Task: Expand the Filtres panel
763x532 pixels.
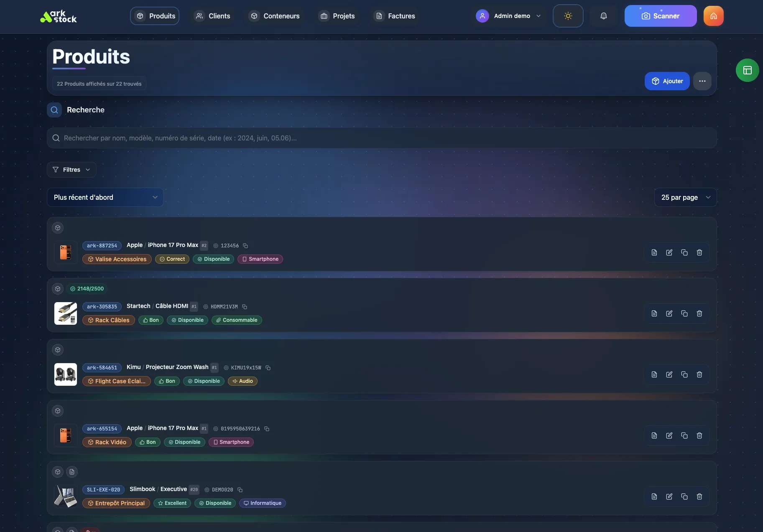Action: 71,170
